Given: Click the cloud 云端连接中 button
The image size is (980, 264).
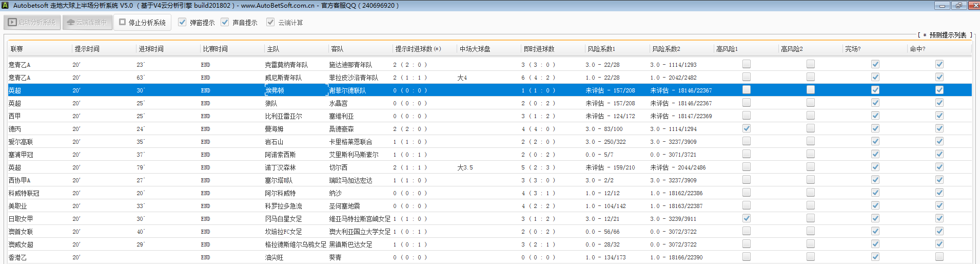Looking at the screenshot, I should (87, 23).
